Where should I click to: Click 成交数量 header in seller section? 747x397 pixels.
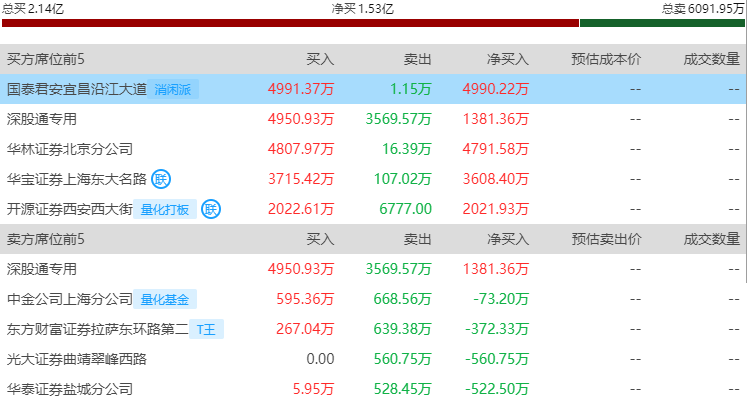point(712,239)
